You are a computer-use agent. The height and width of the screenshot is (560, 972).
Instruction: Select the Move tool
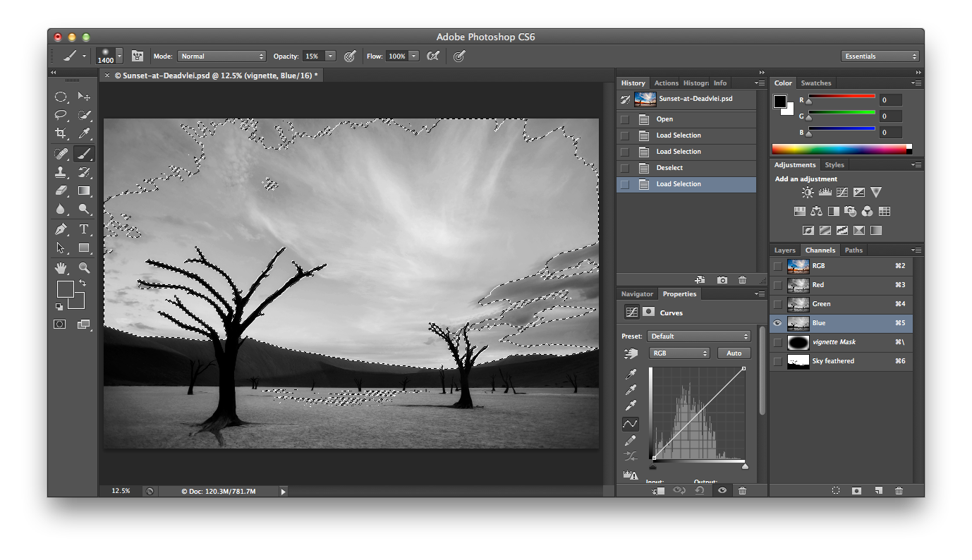(84, 97)
